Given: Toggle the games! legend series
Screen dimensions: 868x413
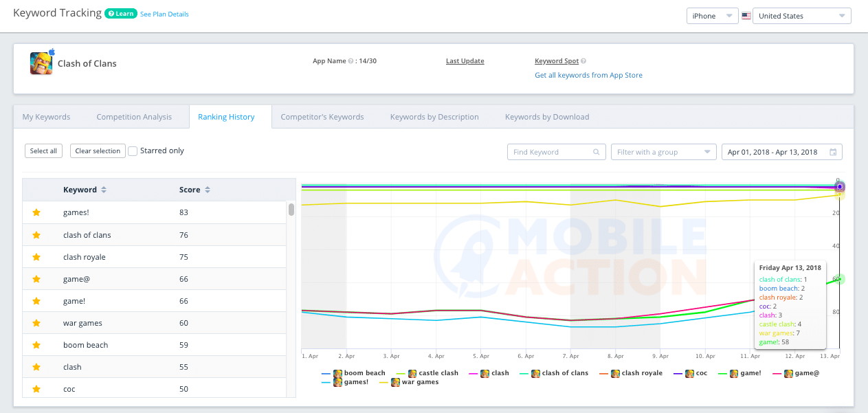Looking at the screenshot, I should pos(345,382).
